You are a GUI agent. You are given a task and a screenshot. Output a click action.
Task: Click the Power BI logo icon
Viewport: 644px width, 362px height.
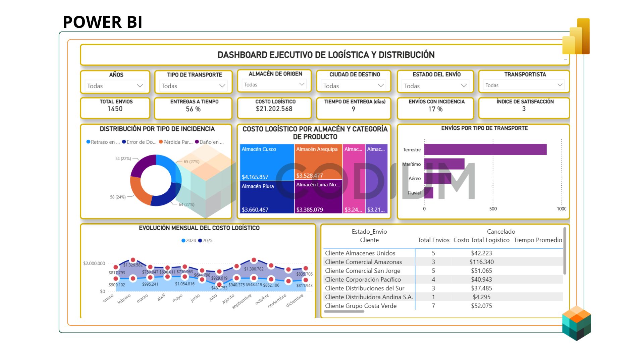coord(576,36)
